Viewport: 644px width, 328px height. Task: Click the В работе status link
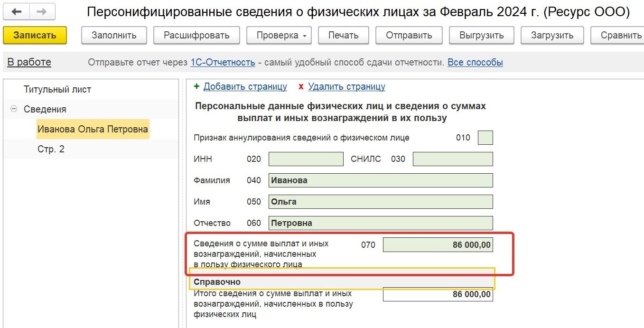click(29, 62)
